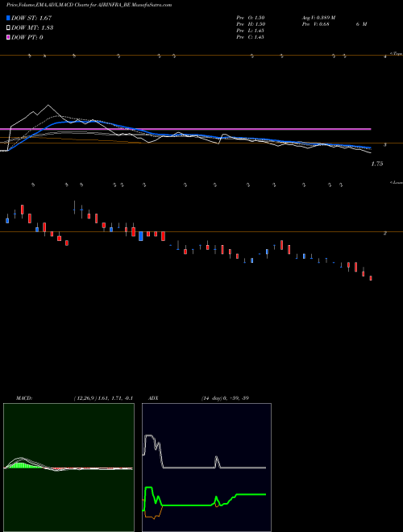This screenshot has height=532, width=403.
Task: Select the 'DOW PT: 0' legend label
Action: click(x=27, y=37)
